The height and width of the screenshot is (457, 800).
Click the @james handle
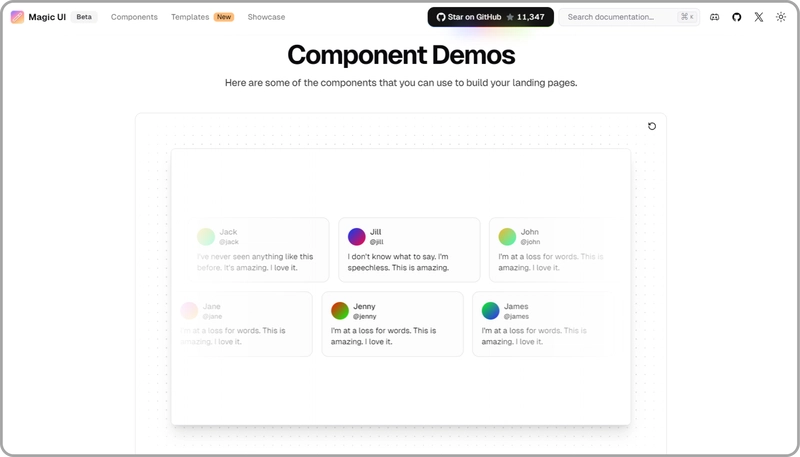click(516, 316)
